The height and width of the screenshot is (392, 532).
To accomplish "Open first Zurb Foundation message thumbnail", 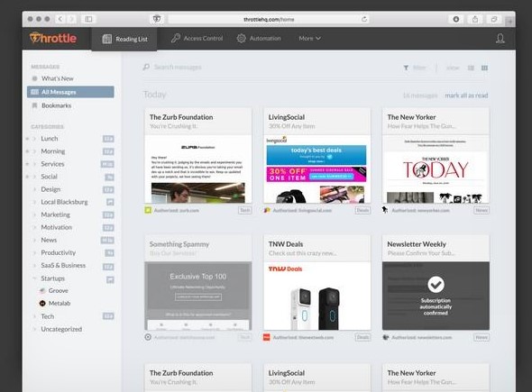I will pos(198,169).
